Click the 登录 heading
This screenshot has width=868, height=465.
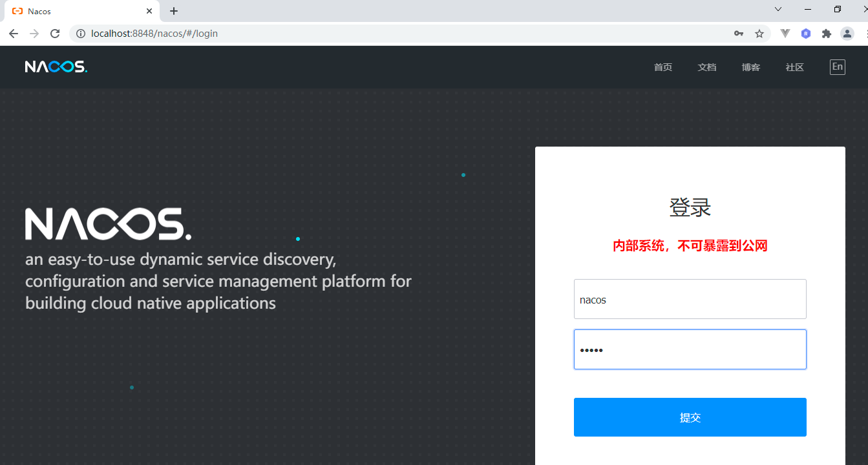point(690,208)
